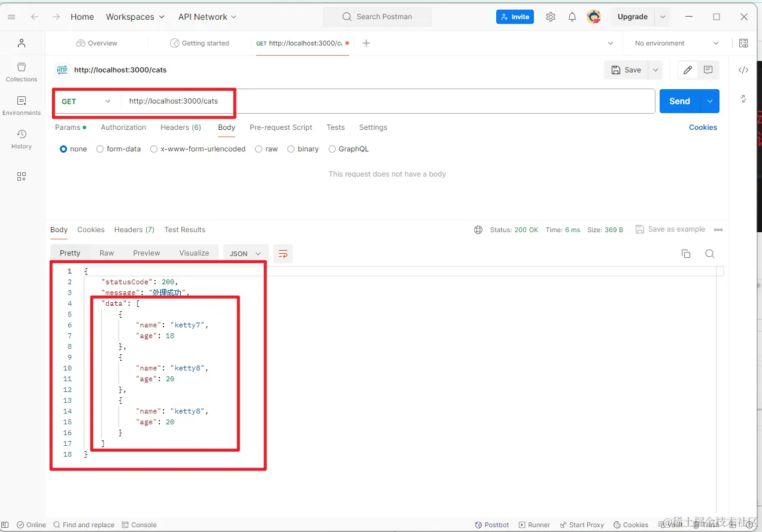Open the No environment dropdown

676,43
